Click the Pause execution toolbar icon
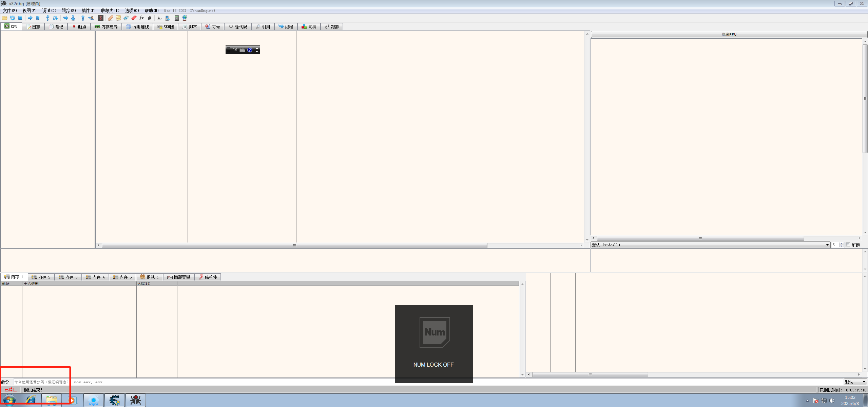Viewport: 868px width, 407px height. [x=38, y=18]
